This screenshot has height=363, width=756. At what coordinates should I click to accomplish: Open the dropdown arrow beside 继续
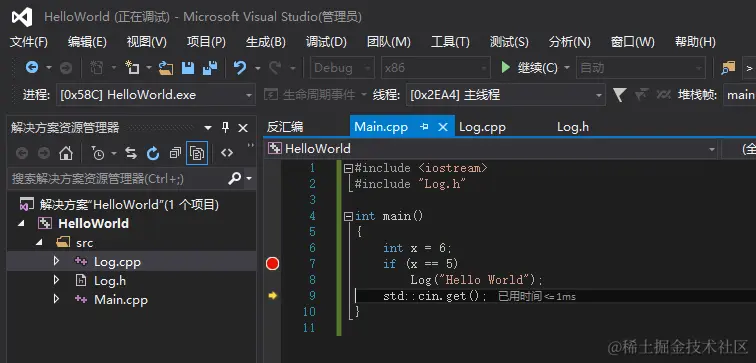(567, 68)
